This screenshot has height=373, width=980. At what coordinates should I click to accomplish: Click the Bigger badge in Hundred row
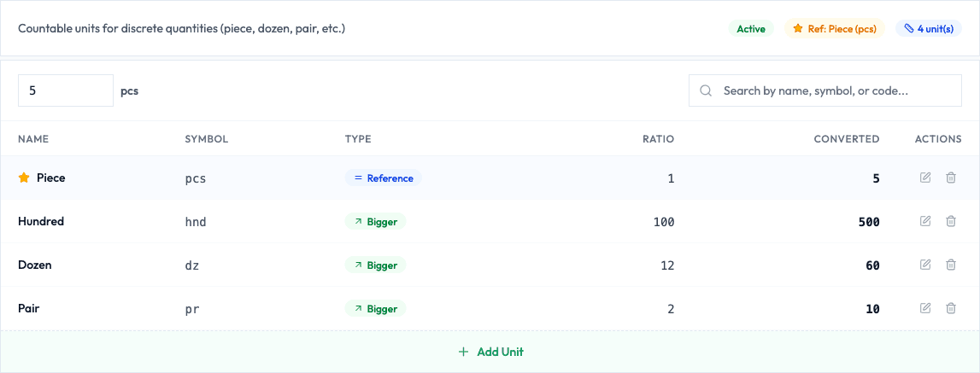coord(376,221)
